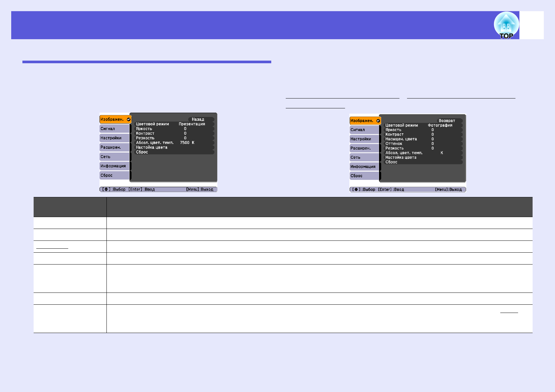
Task: Select the Оттенок menu item
Action: (x=394, y=144)
